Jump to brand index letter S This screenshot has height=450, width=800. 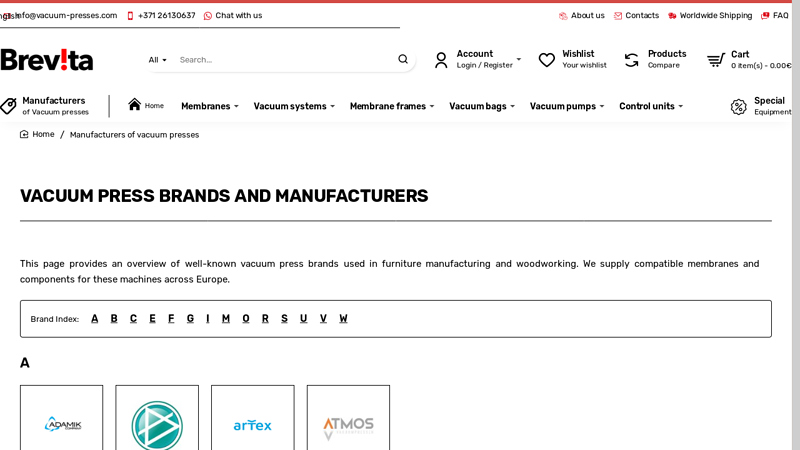point(284,318)
